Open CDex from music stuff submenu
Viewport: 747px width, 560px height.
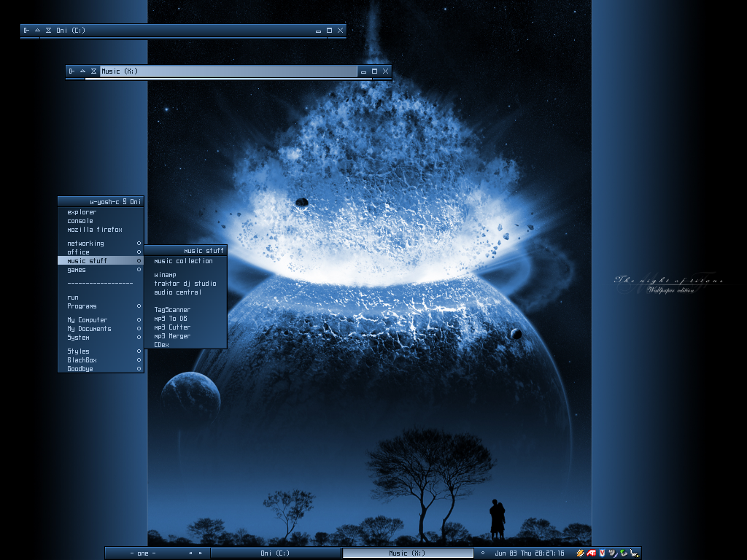[x=186, y=344]
